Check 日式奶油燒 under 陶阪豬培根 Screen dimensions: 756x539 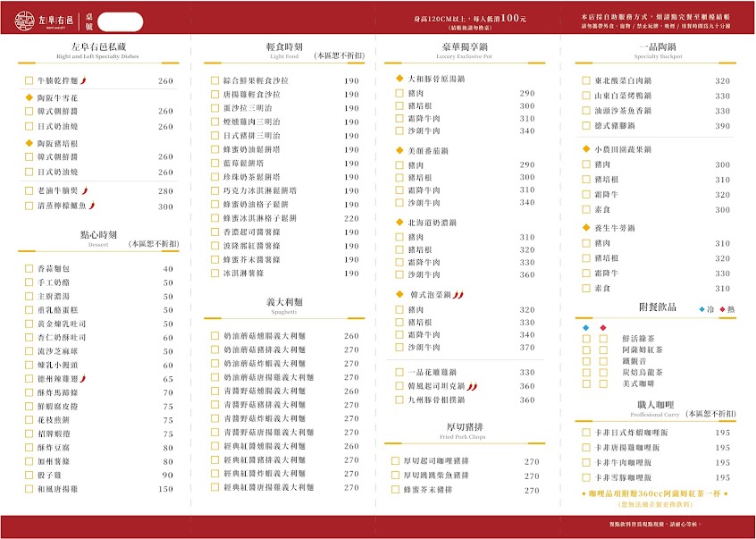click(x=29, y=172)
